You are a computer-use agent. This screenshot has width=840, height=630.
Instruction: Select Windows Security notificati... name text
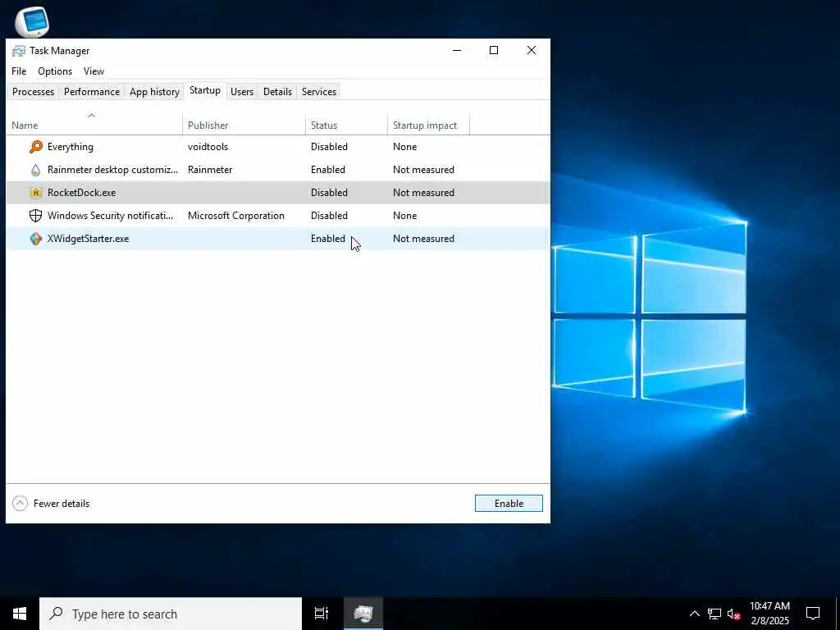[x=111, y=216]
